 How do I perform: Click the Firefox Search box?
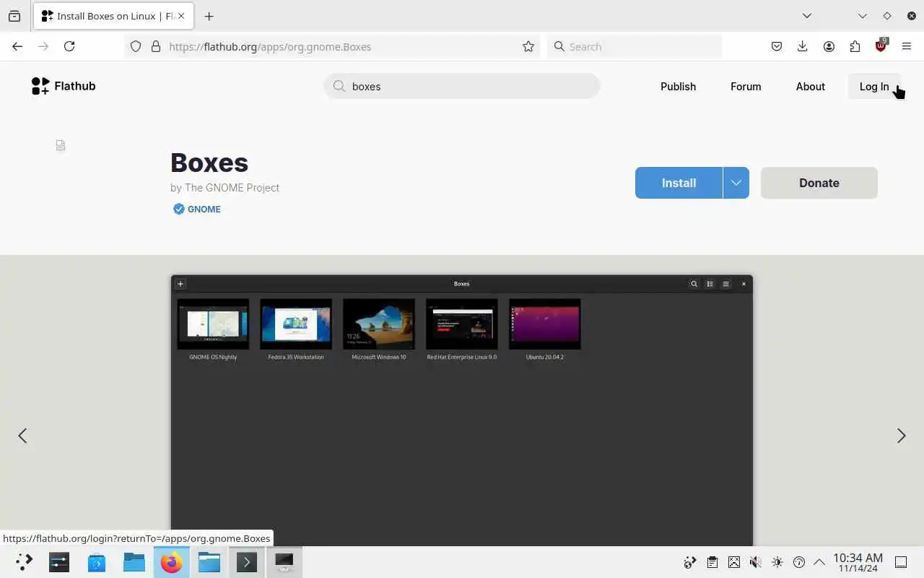(634, 46)
